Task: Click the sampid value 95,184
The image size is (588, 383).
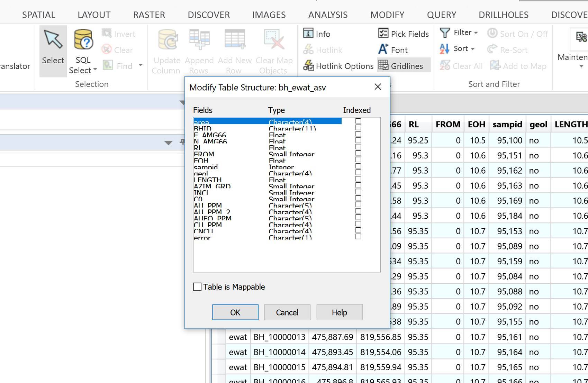Action: (x=507, y=216)
